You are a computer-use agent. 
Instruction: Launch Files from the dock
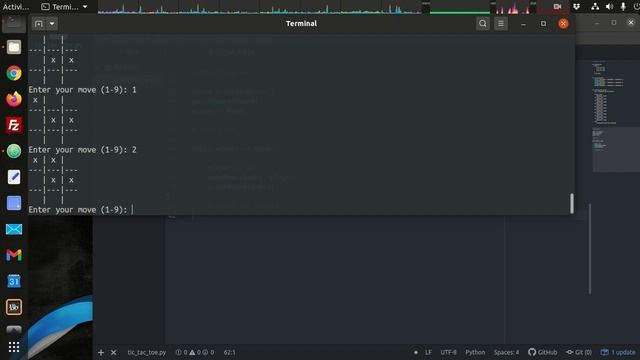pos(14,47)
